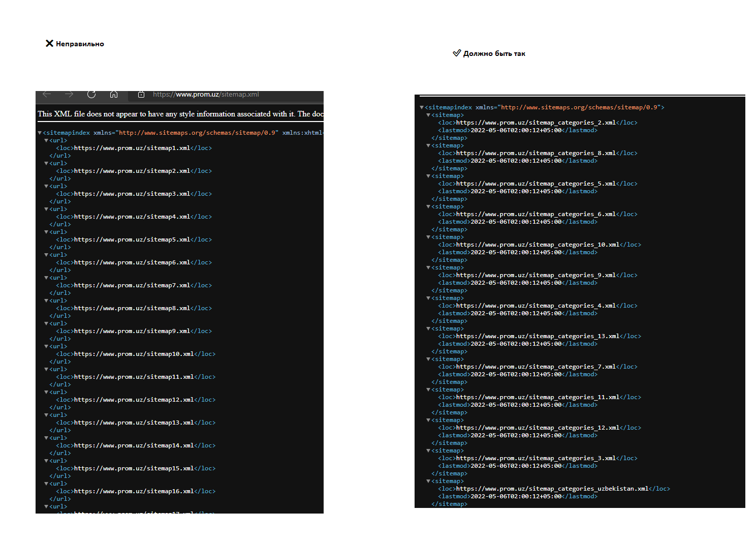Select the loc line with sitemap_categories_uzbekistan.xml
The width and height of the screenshot is (756, 541).
[554, 489]
